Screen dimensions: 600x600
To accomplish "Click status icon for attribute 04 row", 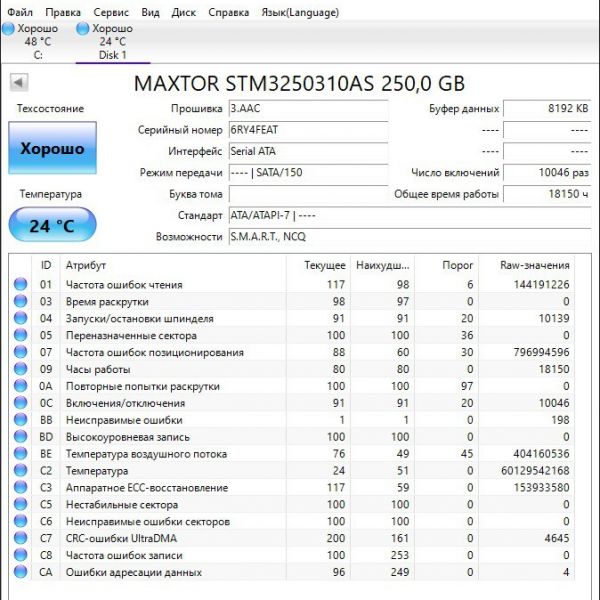I will pos(21,318).
